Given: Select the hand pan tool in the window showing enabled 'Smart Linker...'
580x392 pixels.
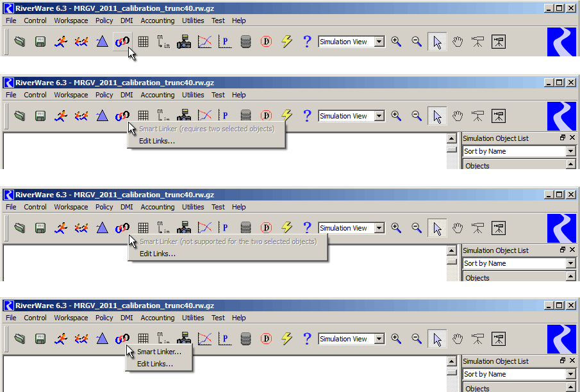Looking at the screenshot, I should point(458,339).
